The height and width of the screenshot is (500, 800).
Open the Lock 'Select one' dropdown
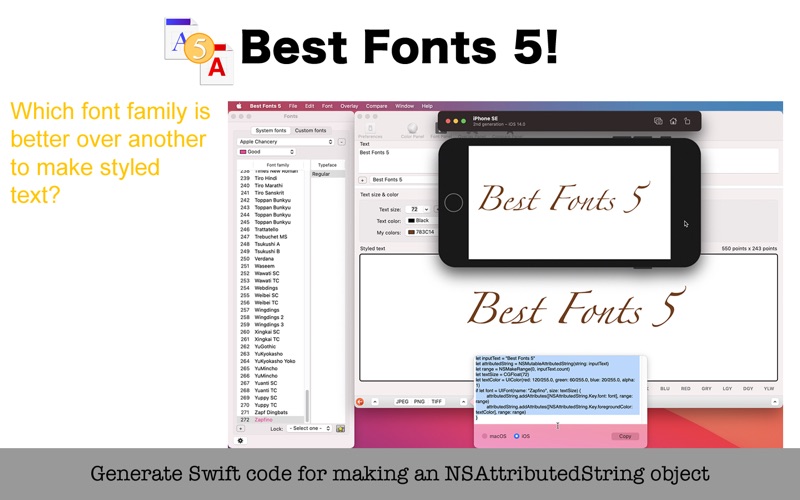309,429
